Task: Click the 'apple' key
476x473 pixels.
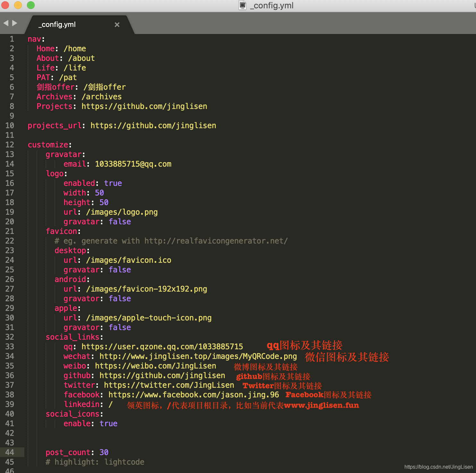Action: (x=66, y=308)
